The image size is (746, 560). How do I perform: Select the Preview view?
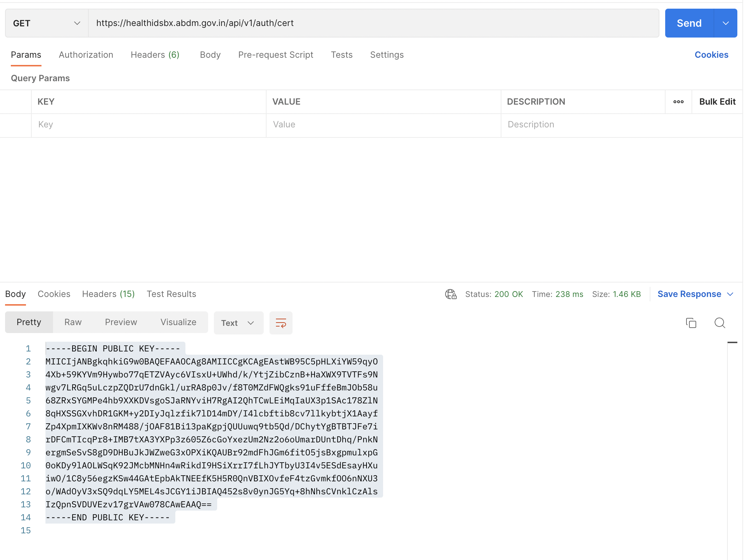click(x=121, y=322)
